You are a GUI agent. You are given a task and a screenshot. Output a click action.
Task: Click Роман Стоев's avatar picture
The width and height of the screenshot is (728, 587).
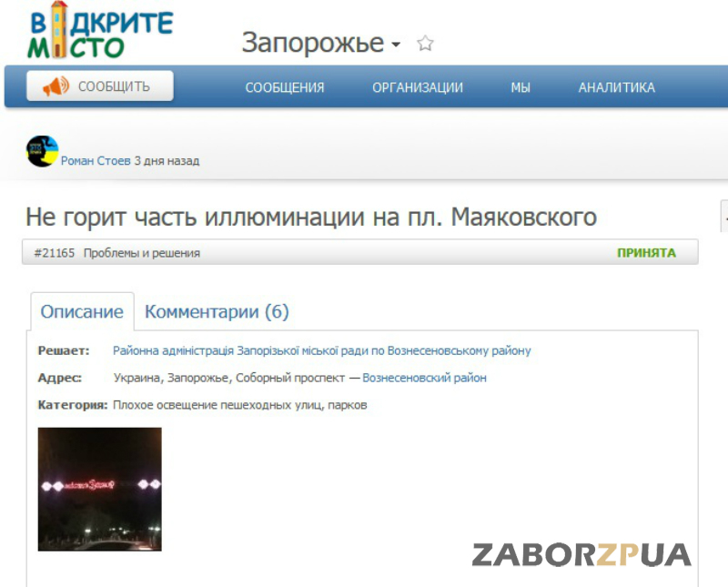pos(42,151)
